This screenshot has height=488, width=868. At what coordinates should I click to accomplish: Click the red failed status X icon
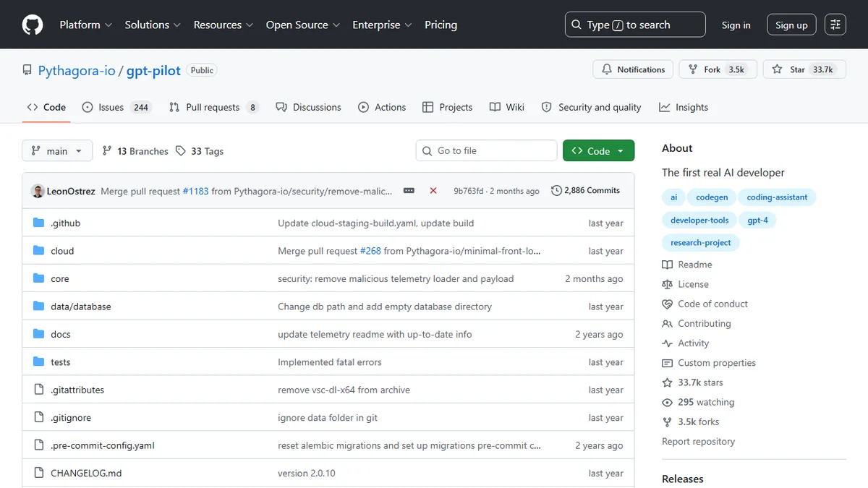coord(433,191)
